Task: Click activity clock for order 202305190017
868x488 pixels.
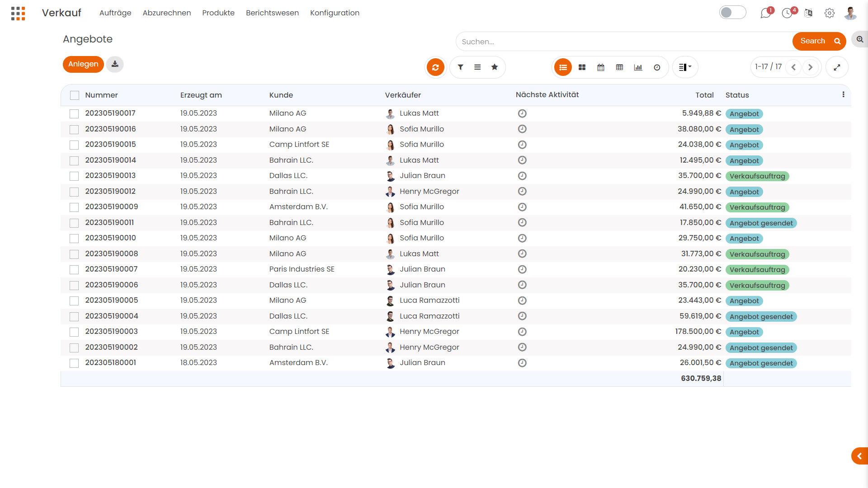Action: (522, 113)
